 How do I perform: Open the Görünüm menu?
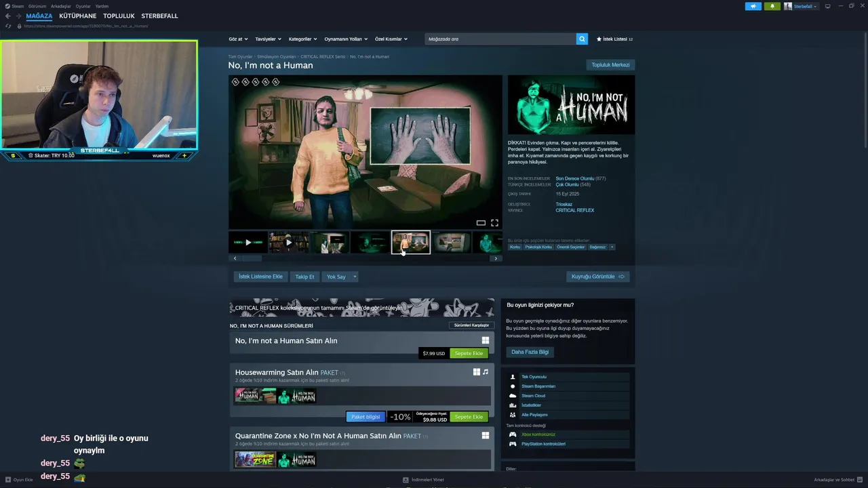(x=37, y=6)
